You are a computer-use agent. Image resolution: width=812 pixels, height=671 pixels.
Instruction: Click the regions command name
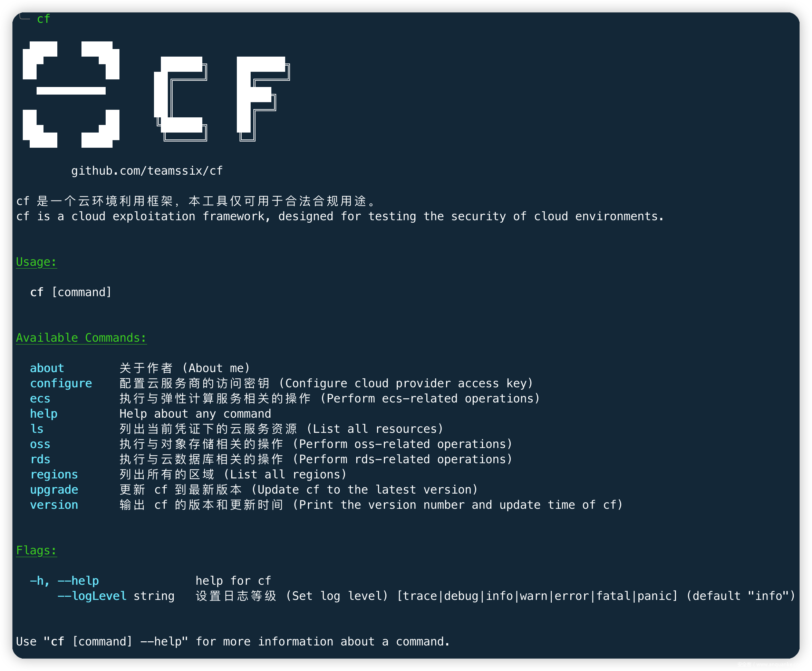coord(54,475)
